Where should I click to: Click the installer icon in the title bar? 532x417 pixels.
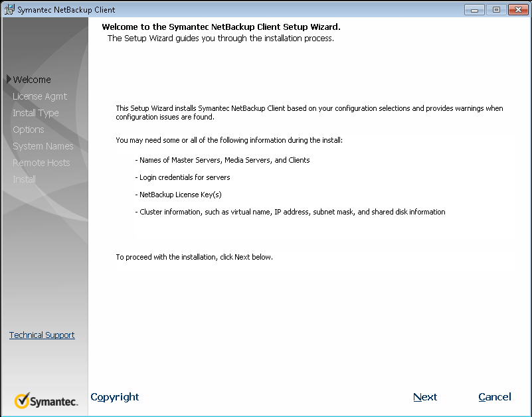tap(8, 9)
